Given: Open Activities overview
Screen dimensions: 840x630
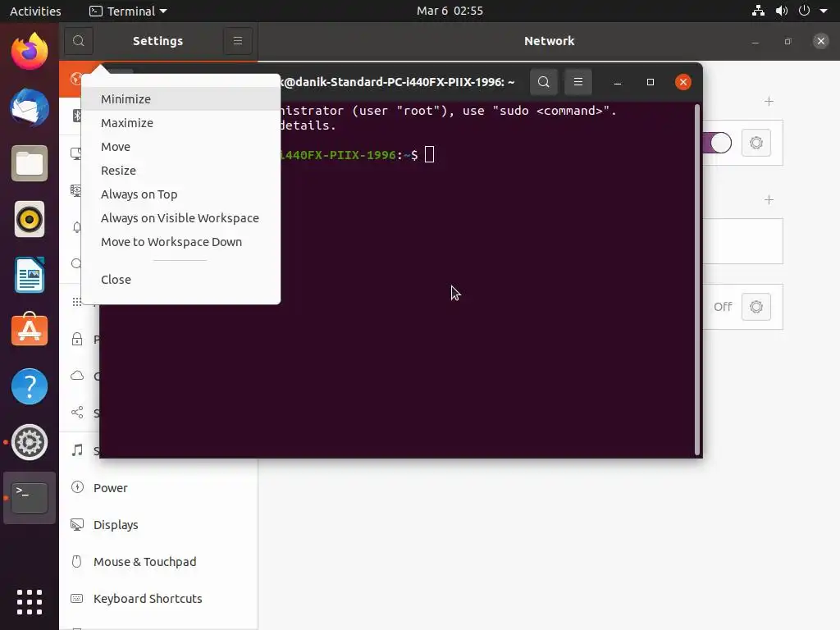Looking at the screenshot, I should pos(35,11).
